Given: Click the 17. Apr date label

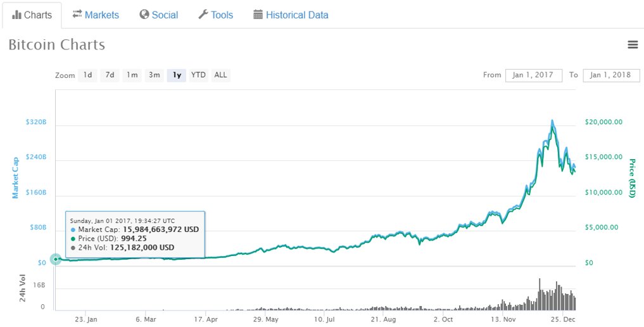Looking at the screenshot, I should coord(206,319).
